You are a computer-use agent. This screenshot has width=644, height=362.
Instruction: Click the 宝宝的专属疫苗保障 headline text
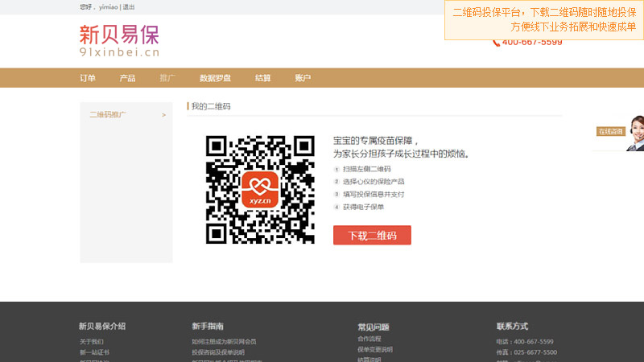tap(375, 141)
